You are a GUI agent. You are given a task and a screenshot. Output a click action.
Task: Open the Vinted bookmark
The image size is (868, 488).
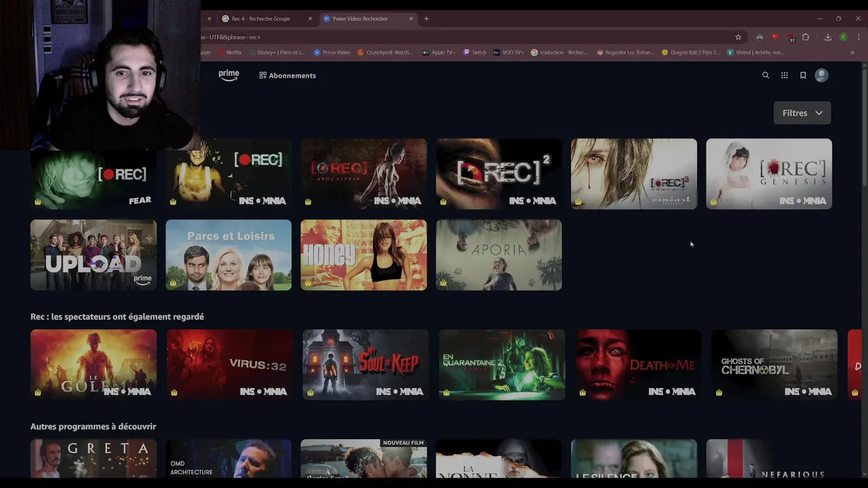[x=755, y=52]
